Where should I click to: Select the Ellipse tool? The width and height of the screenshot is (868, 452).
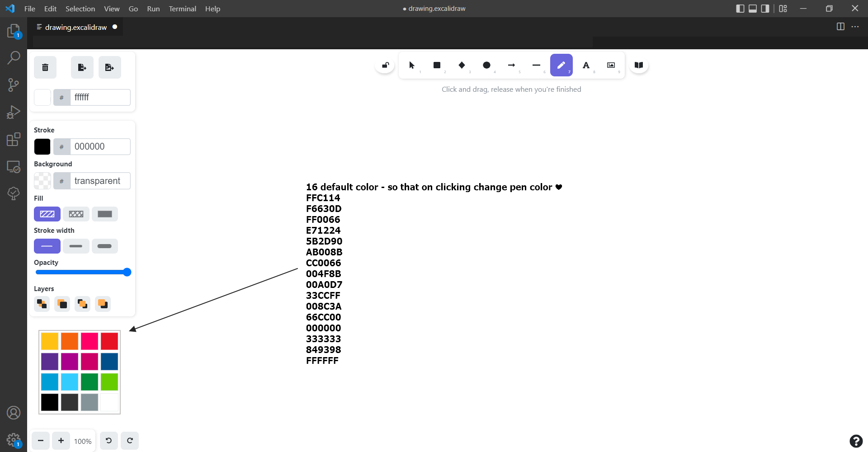[x=486, y=65]
